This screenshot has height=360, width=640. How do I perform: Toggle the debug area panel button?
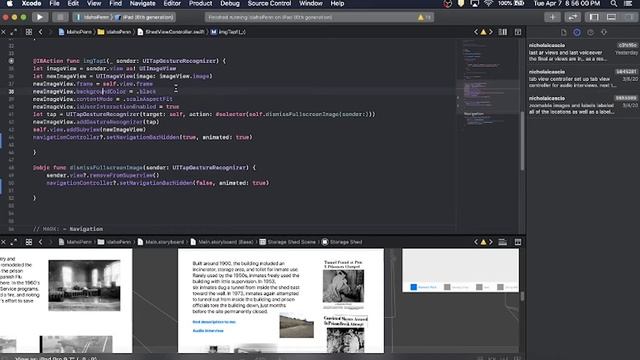(x=611, y=17)
